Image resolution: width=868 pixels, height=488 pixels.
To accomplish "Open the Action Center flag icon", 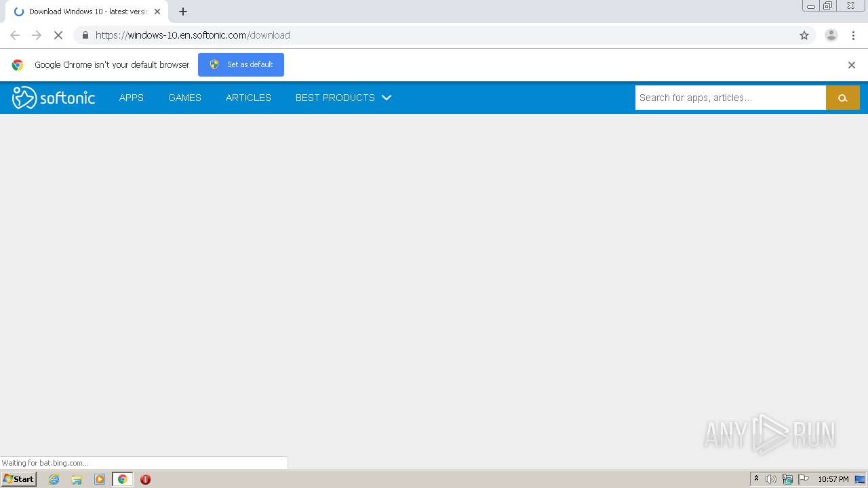I will (804, 479).
